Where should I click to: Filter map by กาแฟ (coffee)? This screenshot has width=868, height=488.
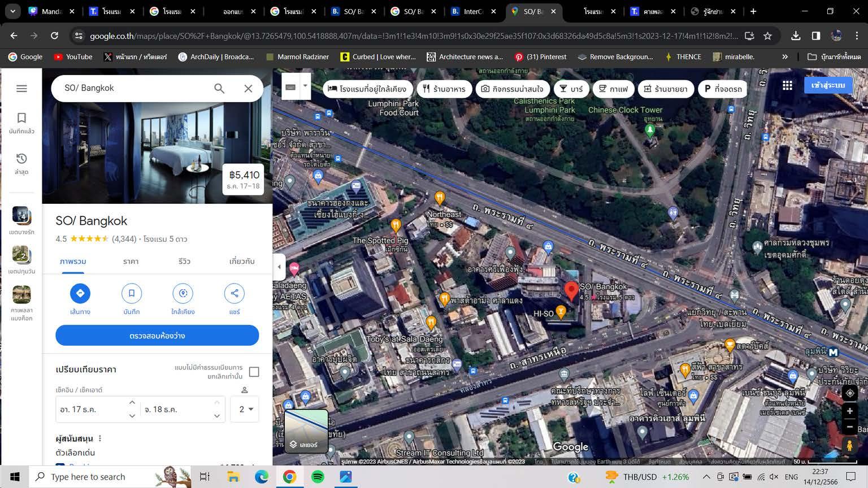[613, 89]
